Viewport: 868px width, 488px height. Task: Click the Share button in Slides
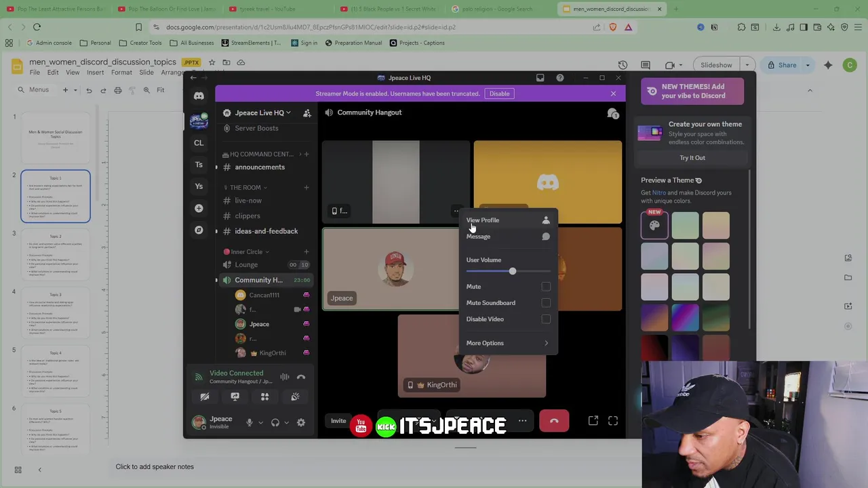pyautogui.click(x=782, y=65)
